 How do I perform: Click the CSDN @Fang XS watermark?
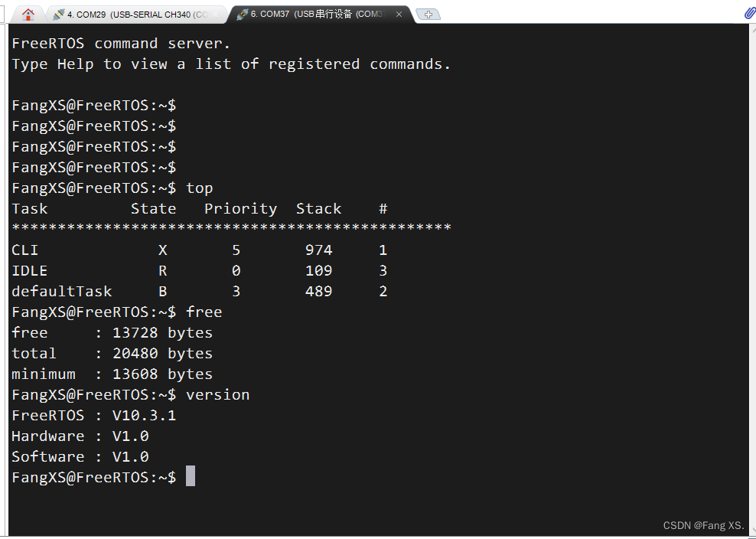[x=703, y=525]
